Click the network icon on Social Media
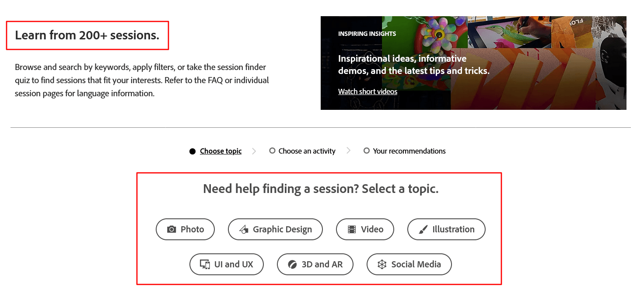The image size is (644, 291). pyautogui.click(x=382, y=264)
